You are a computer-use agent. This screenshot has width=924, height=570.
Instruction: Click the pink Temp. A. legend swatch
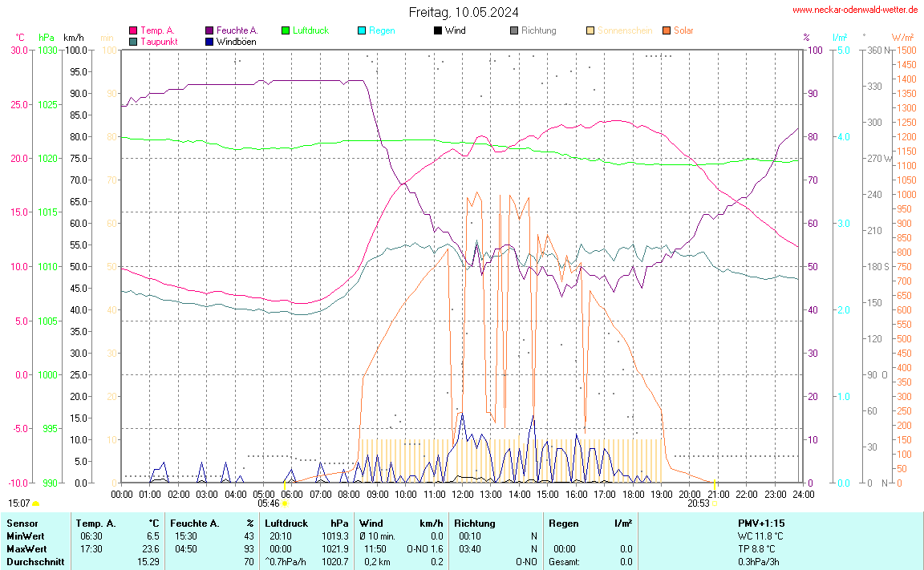(x=133, y=31)
